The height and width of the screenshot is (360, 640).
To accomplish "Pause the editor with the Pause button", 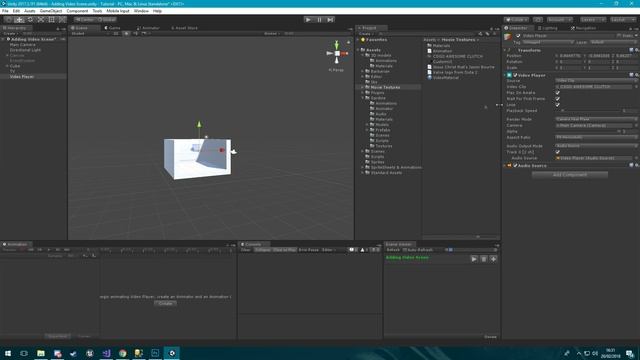I will (320, 20).
